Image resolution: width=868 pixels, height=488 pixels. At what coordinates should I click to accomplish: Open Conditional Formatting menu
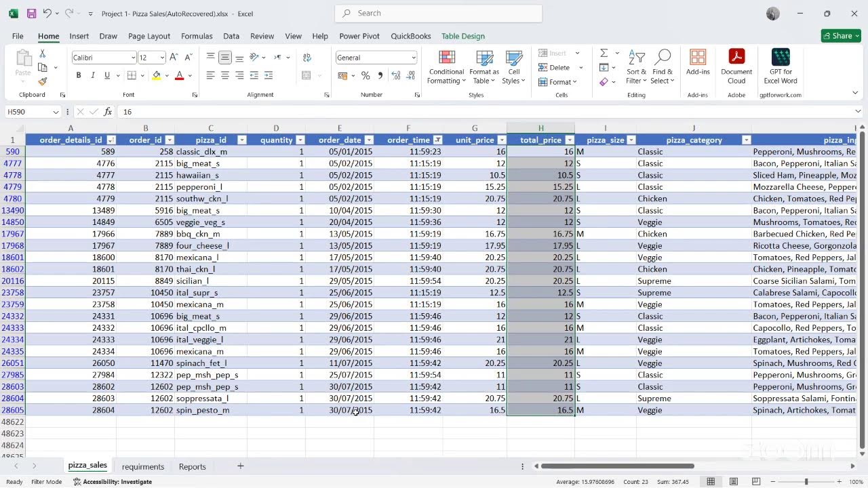tap(446, 67)
